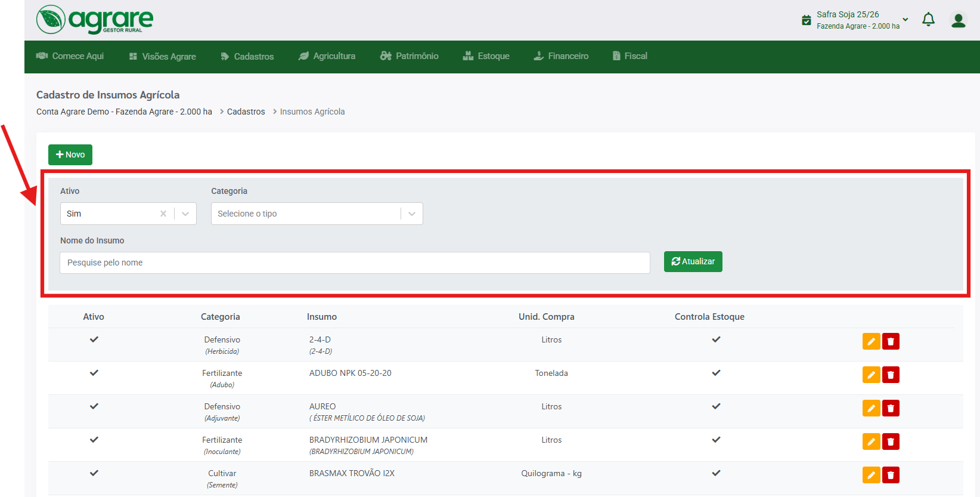
Task: Go to the Cadastros breadcrumb link
Action: (x=246, y=112)
